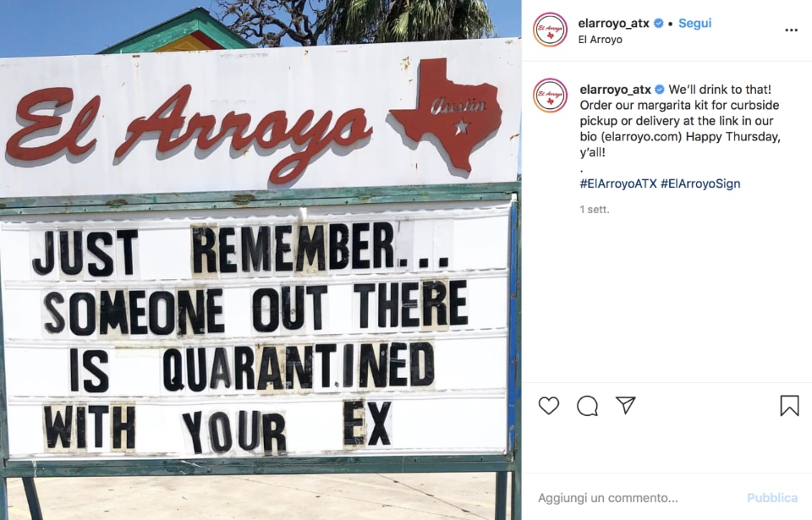Click verified badge next to header username

(659, 24)
